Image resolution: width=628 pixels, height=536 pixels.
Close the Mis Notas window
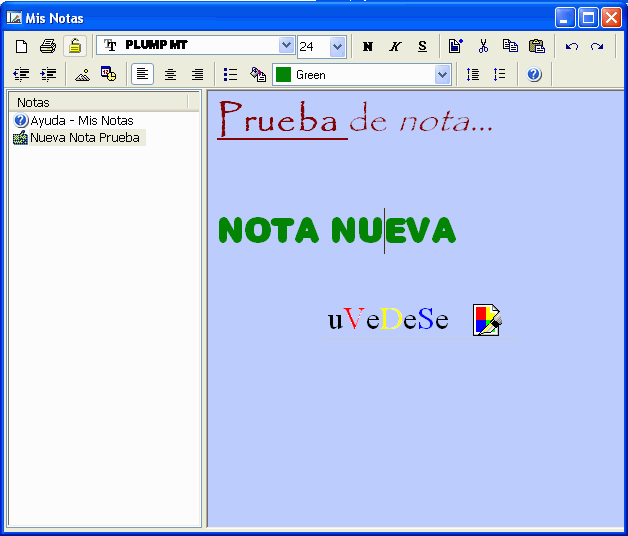[x=611, y=18]
